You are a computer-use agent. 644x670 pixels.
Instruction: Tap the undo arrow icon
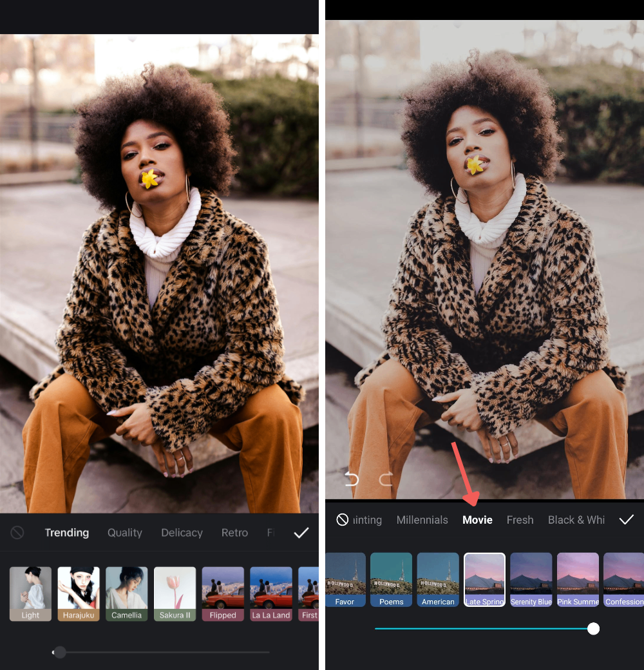(352, 479)
